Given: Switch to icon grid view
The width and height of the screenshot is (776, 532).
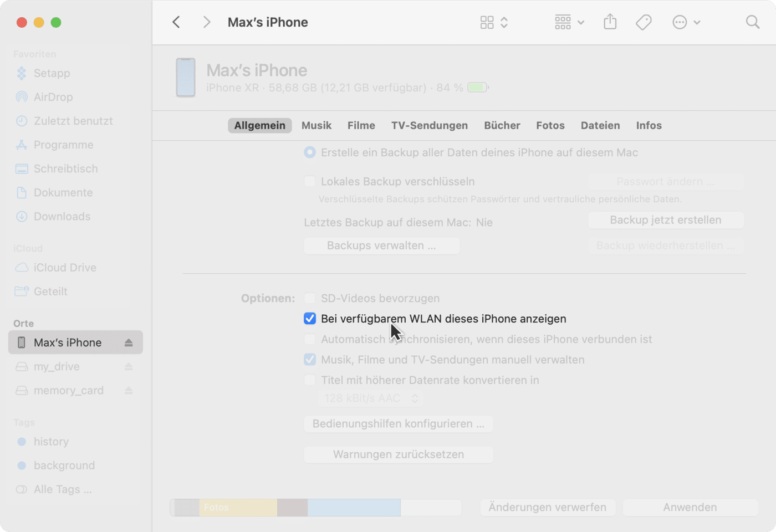Looking at the screenshot, I should click(x=487, y=22).
